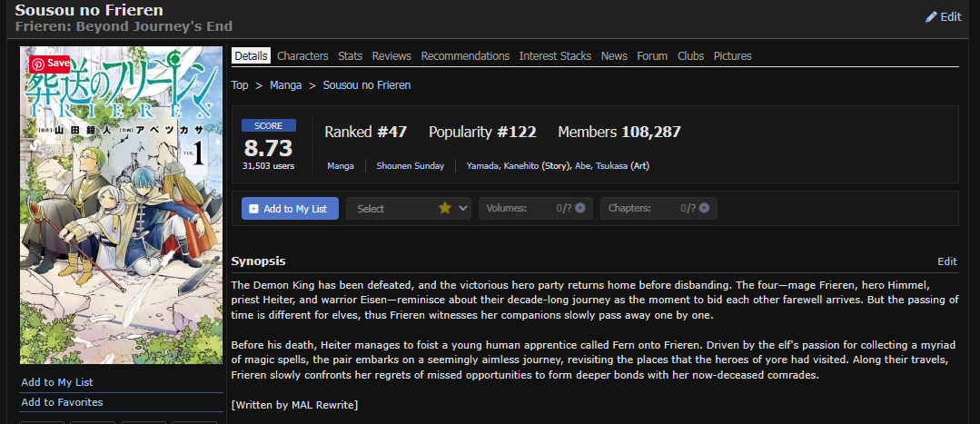Screen dimensions: 980x424
Task: Click the Manga breadcrumb link
Action: (285, 85)
